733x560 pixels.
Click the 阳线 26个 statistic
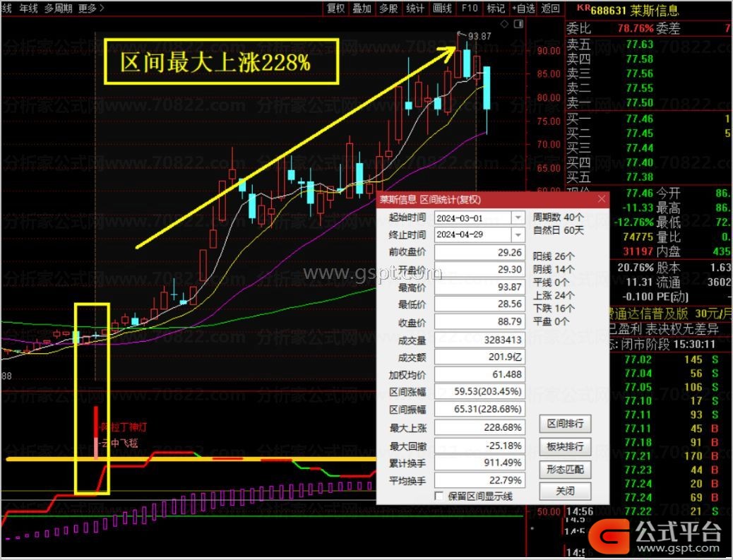click(554, 256)
